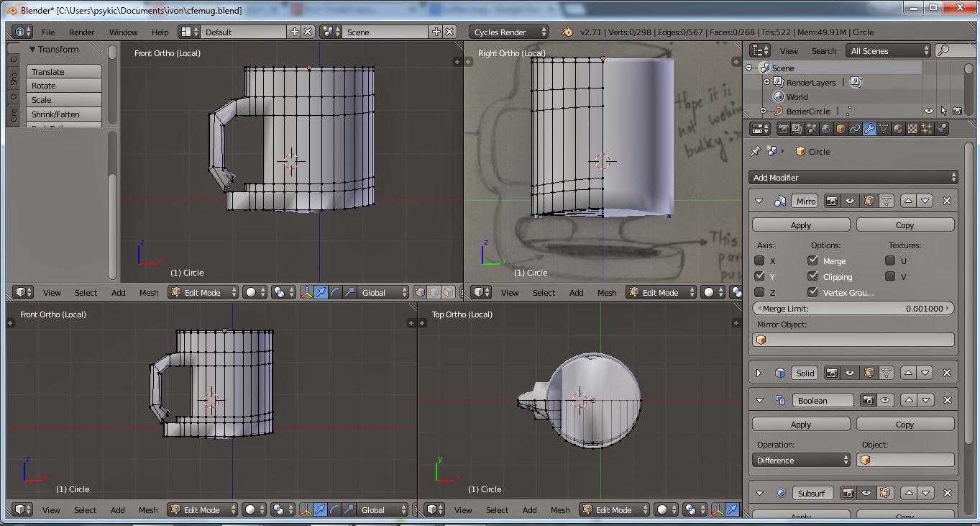
Task: Collapse the Mirror modifier panel
Action: (759, 201)
